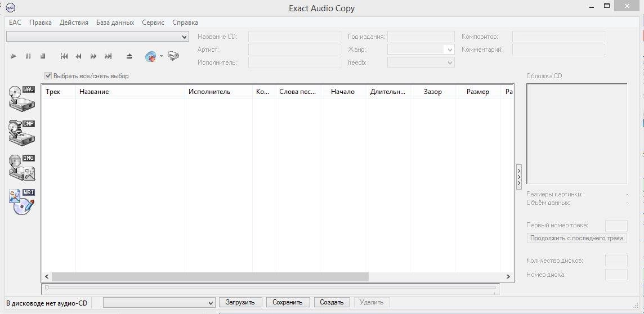Click the 'Исполнитель' column header
The height and width of the screenshot is (314, 644).
(218, 92)
